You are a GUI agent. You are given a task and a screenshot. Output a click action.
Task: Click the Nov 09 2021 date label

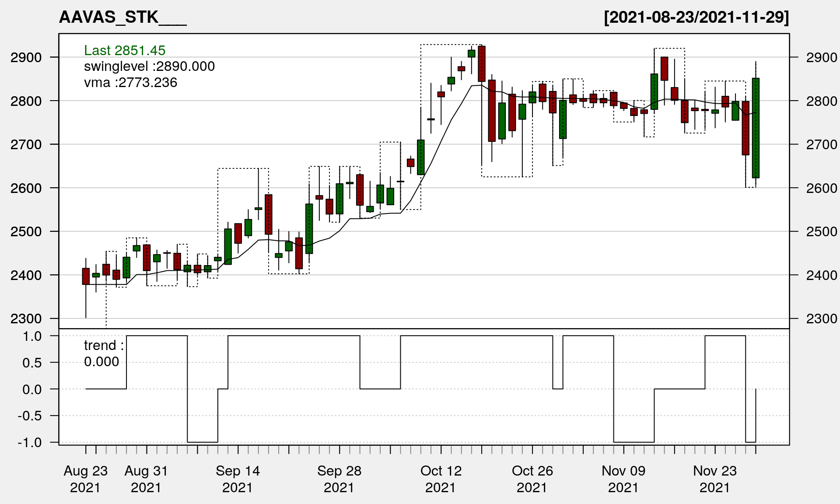(623, 479)
